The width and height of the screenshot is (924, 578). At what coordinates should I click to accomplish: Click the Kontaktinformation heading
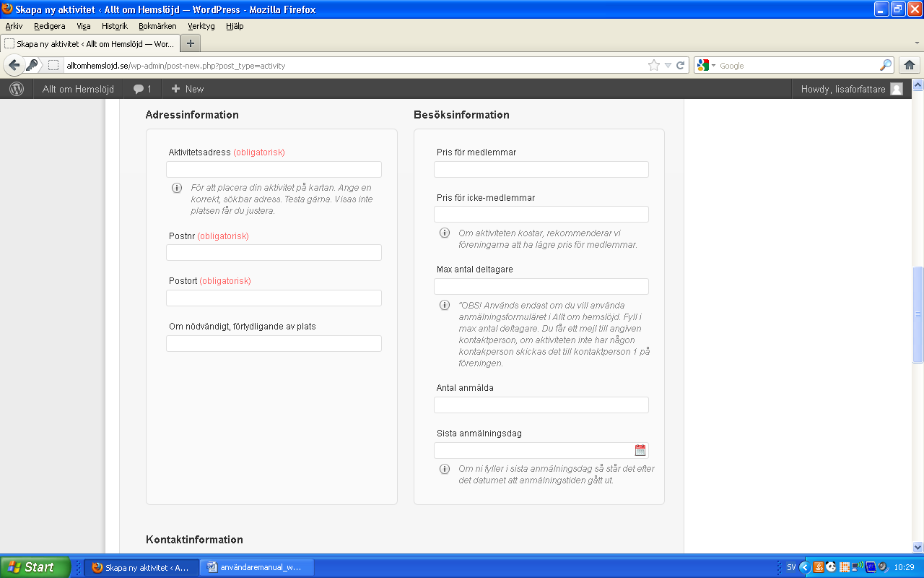194,540
